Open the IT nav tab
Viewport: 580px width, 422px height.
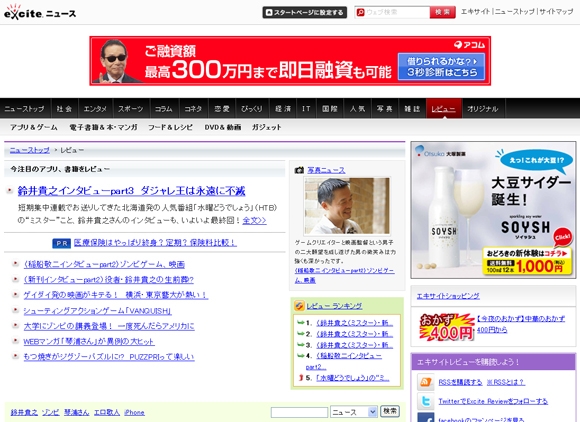[306, 109]
